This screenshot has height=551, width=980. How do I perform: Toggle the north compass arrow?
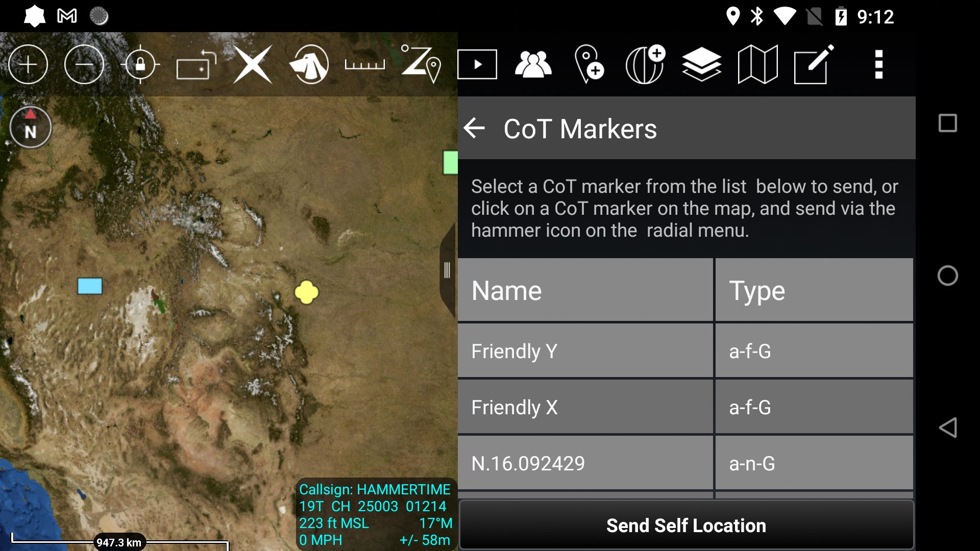(31, 127)
